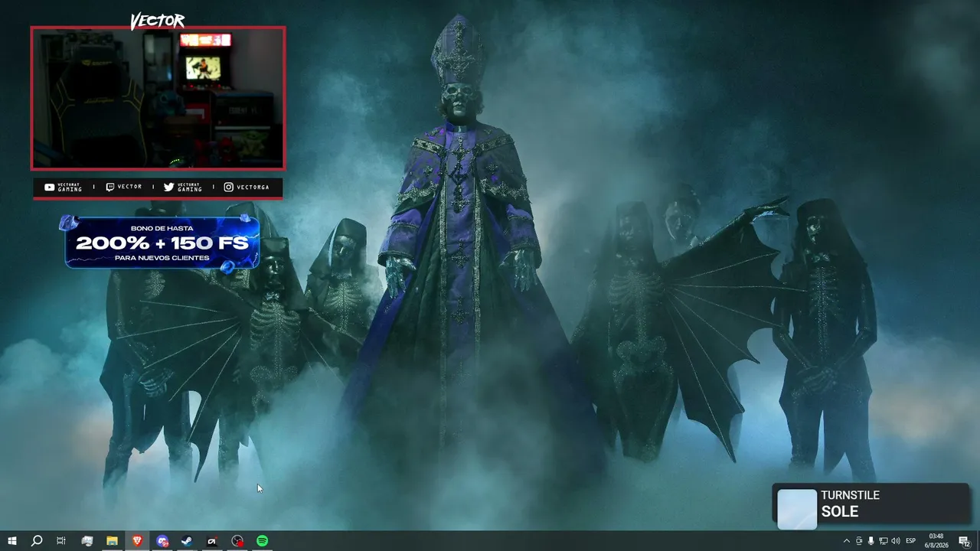This screenshot has height=551, width=980.
Task: Open the monitor-icon app beside Task View
Action: pos(87,541)
